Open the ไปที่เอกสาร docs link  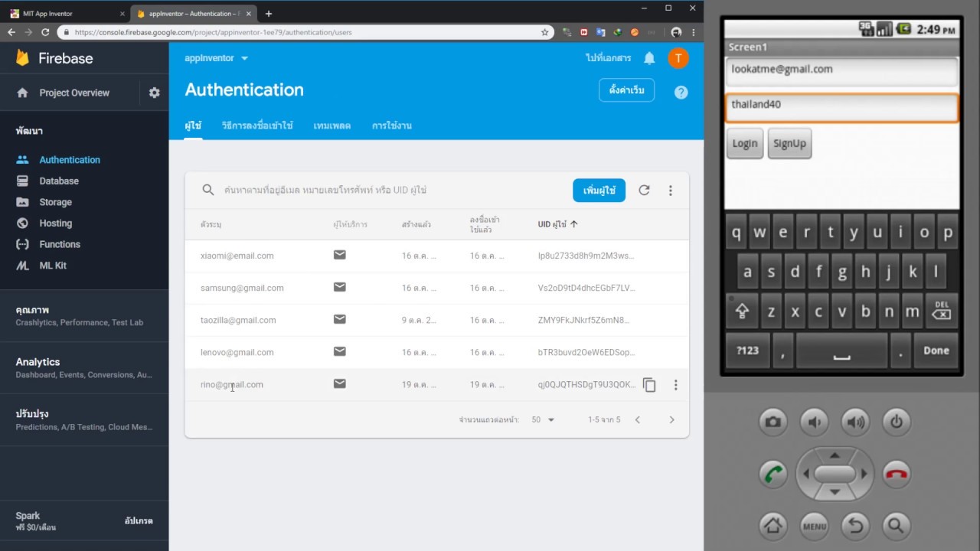(x=608, y=58)
